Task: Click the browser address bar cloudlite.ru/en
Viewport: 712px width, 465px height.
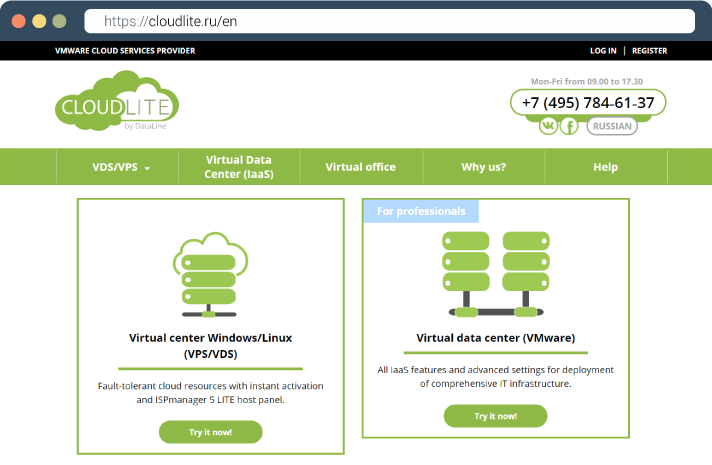Action: (390, 21)
